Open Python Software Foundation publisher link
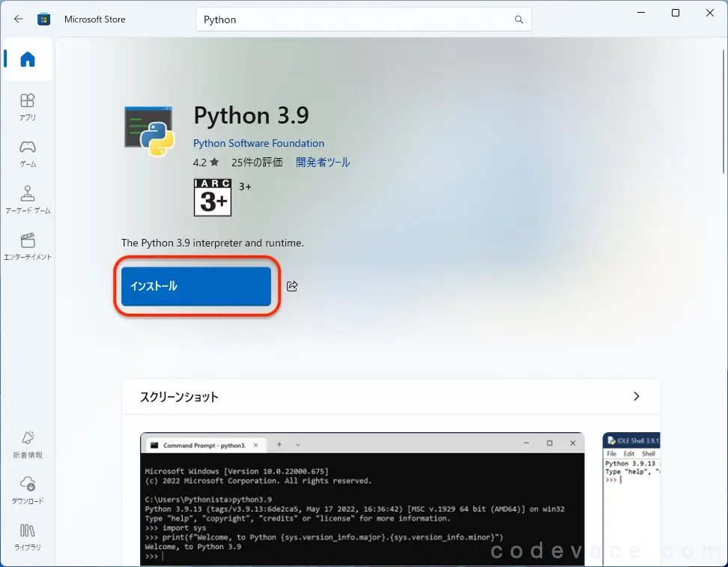The image size is (728, 567). tap(258, 143)
